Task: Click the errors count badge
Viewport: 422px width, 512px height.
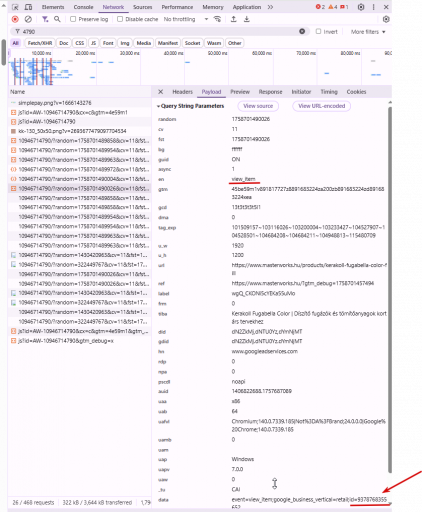Action: click(x=320, y=7)
